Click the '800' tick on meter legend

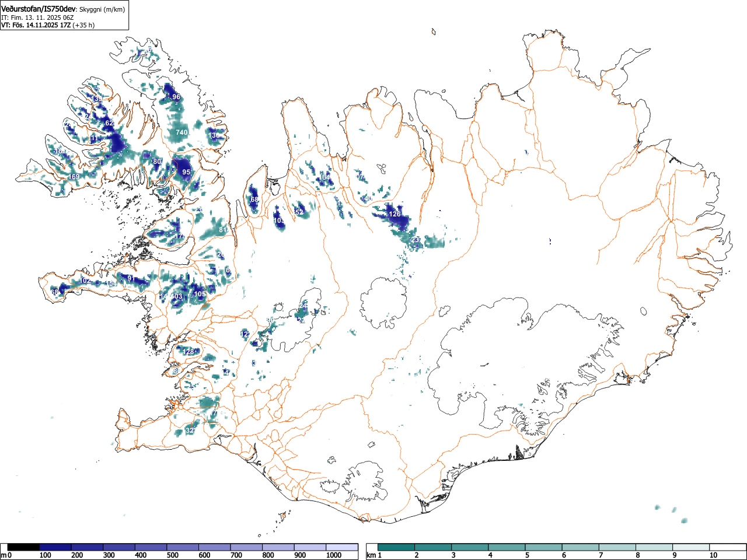pos(268,555)
